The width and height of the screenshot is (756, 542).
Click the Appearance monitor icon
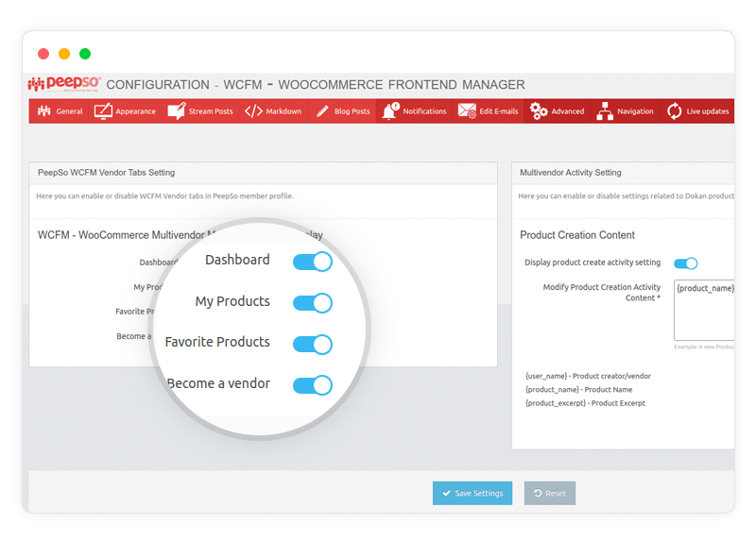point(103,111)
